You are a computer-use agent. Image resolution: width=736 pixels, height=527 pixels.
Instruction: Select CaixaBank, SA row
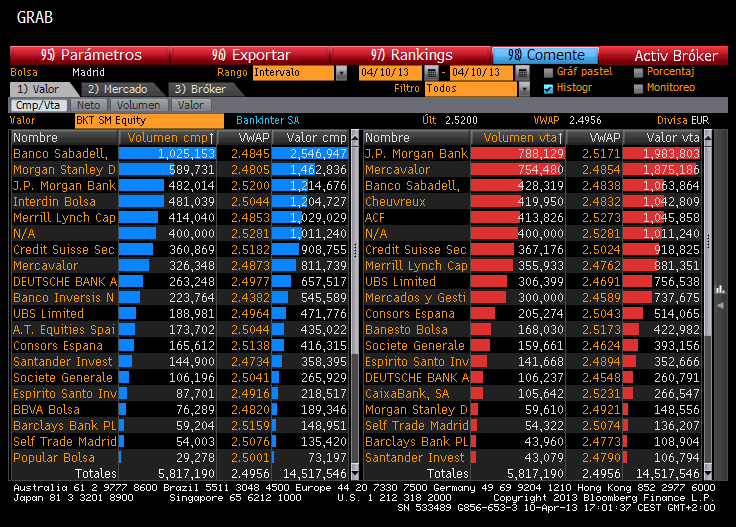[533, 394]
